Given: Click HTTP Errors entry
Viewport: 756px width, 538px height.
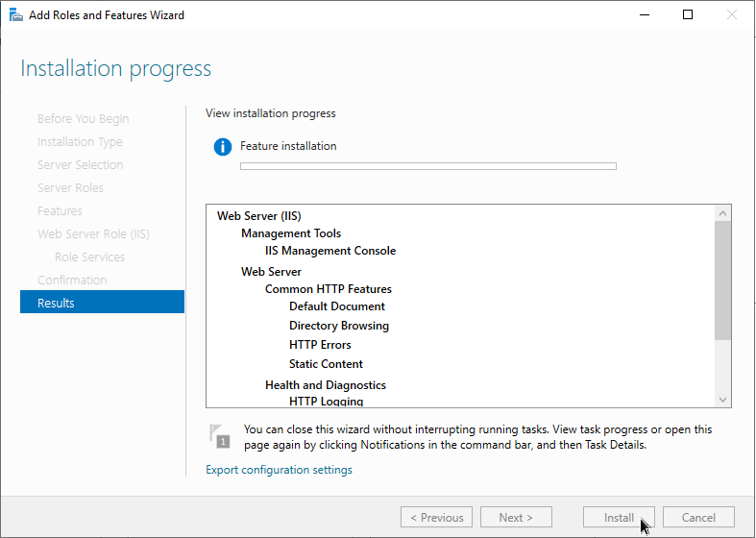Looking at the screenshot, I should (320, 345).
